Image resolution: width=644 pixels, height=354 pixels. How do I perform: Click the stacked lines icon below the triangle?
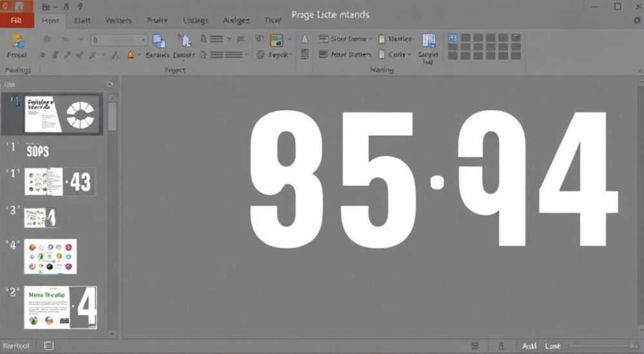click(x=305, y=54)
